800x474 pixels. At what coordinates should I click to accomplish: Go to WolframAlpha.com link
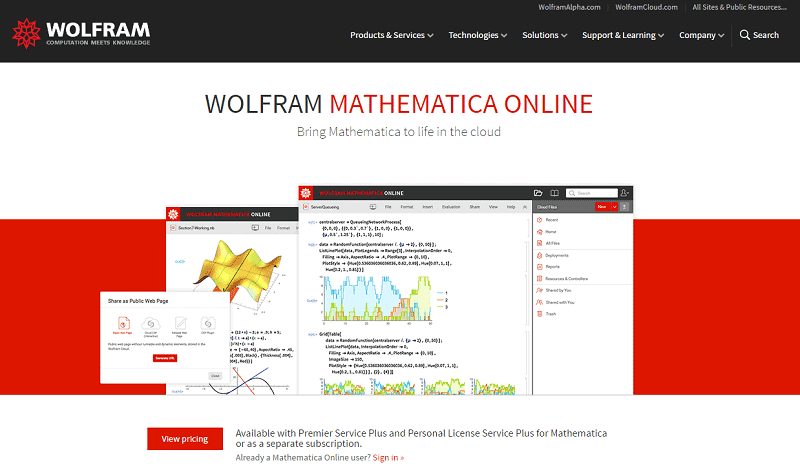[569, 7]
